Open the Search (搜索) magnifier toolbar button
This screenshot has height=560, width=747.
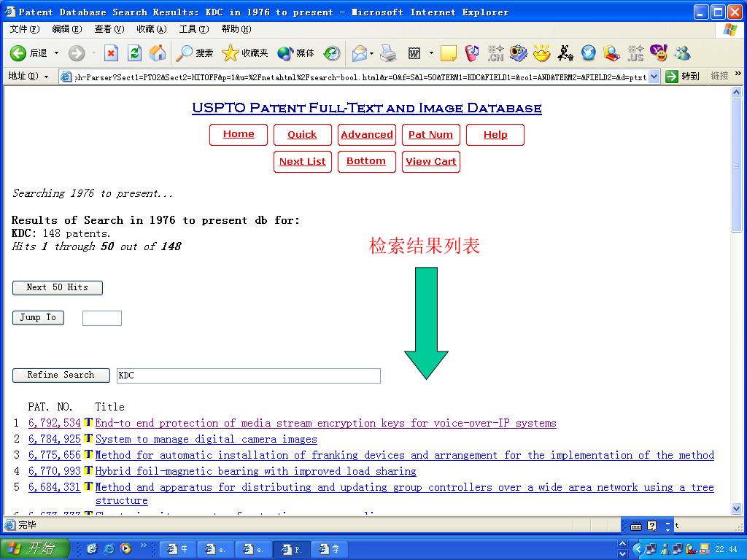point(194,52)
